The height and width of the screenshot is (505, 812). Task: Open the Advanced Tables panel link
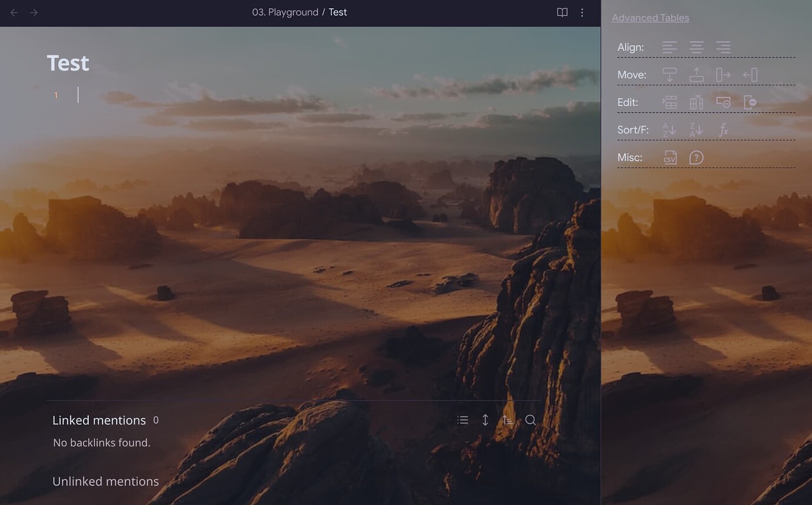point(650,18)
